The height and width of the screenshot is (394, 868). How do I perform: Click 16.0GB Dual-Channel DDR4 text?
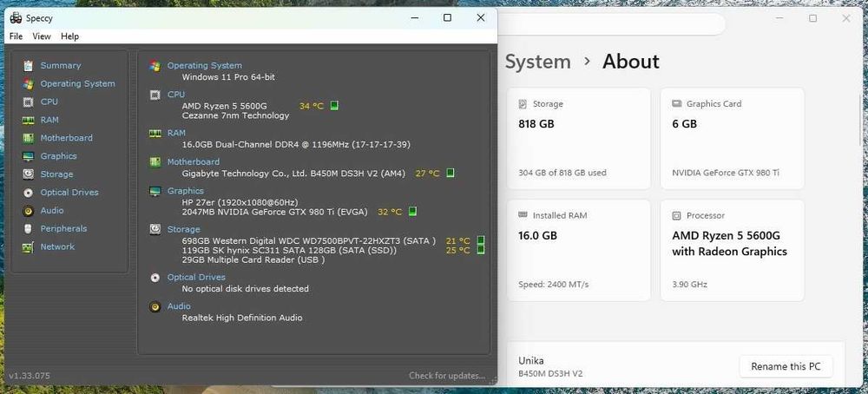click(296, 144)
